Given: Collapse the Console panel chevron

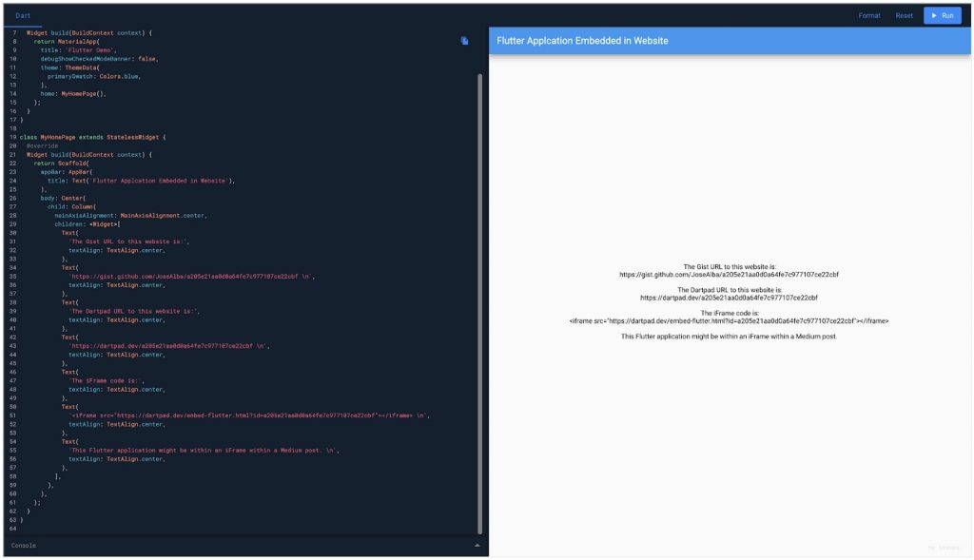Looking at the screenshot, I should [476, 545].
